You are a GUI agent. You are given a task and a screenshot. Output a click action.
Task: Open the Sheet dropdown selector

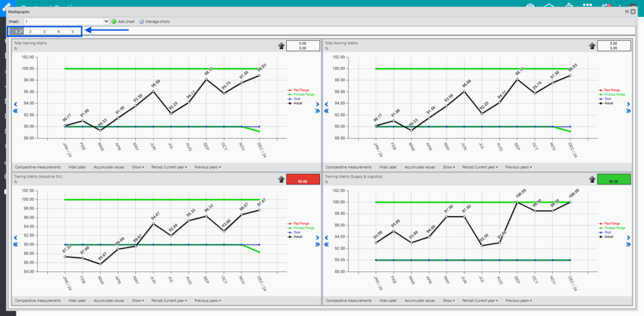click(x=67, y=21)
